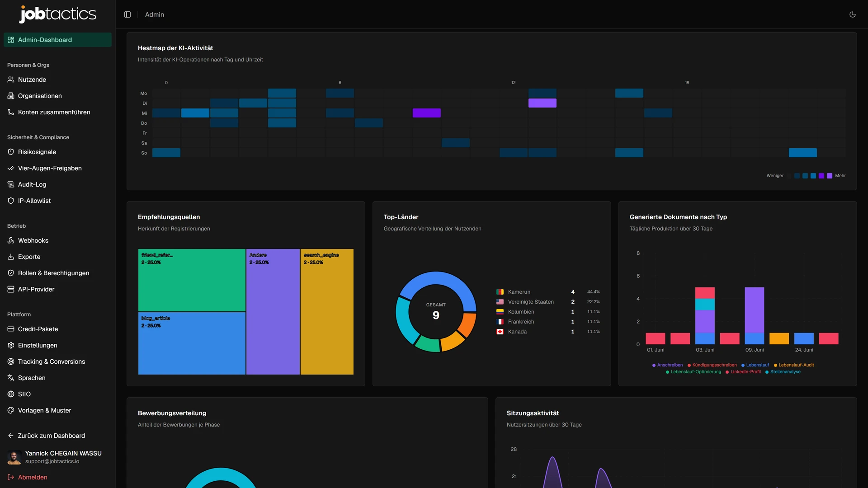Click the Vier-Augen-Freigaben checkmark icon
Viewport: 868px width, 488px height.
click(11, 168)
